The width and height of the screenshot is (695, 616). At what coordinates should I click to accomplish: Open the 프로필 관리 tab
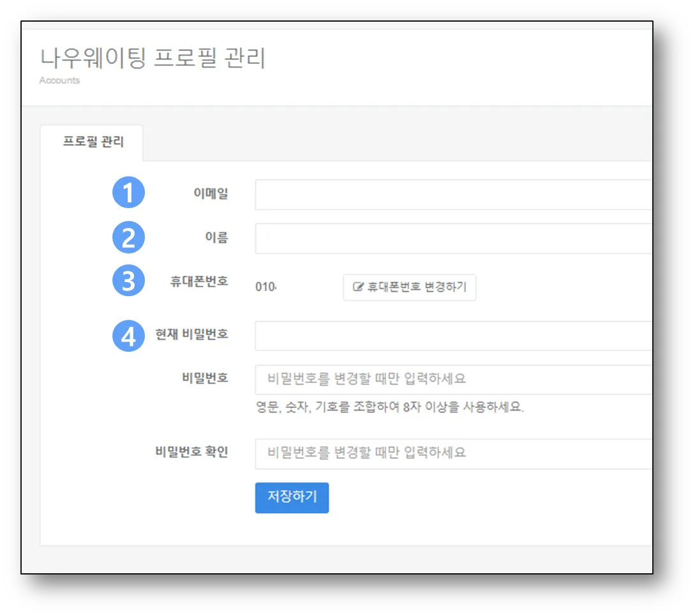pyautogui.click(x=92, y=142)
